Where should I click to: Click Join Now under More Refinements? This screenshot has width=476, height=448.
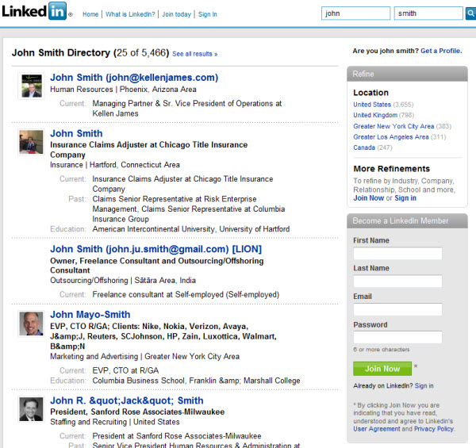[369, 198]
